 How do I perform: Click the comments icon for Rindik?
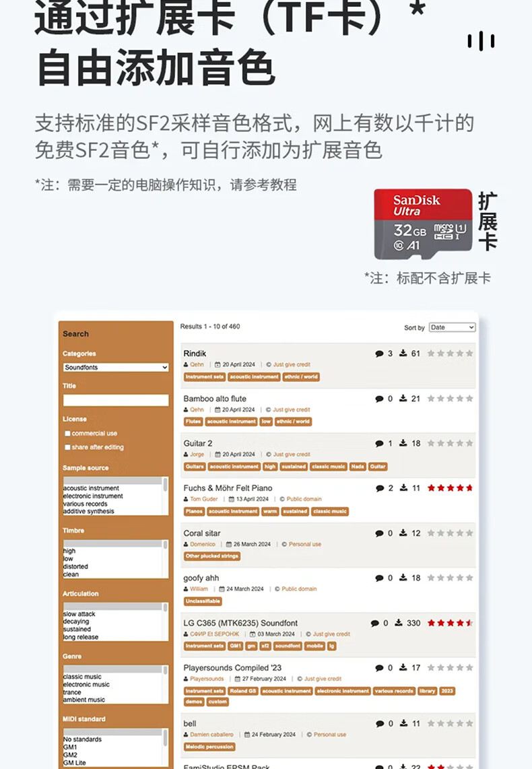pos(379,354)
